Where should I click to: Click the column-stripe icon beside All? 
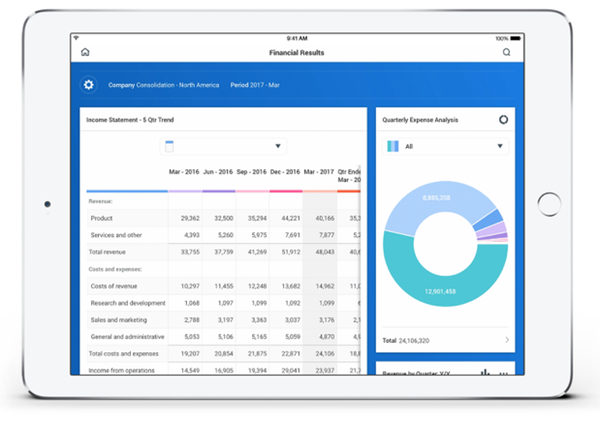pyautogui.click(x=392, y=147)
